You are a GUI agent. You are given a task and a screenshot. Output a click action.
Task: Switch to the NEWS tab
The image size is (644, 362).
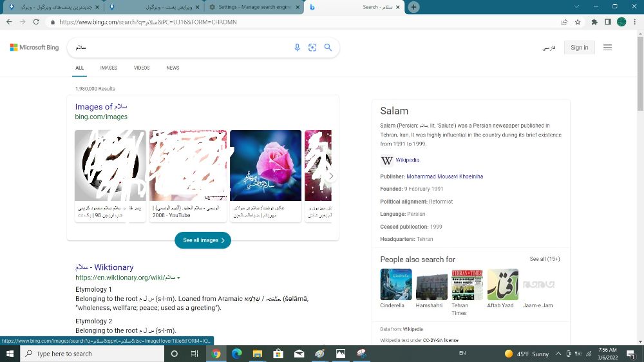point(173,68)
